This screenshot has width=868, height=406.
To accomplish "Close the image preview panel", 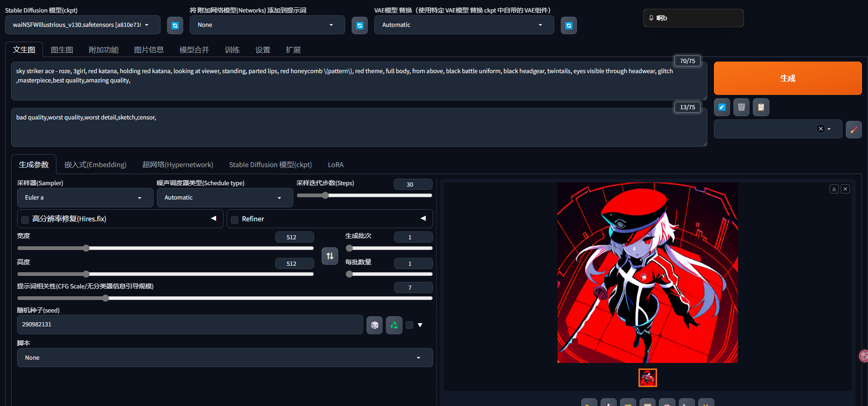I will click(845, 189).
